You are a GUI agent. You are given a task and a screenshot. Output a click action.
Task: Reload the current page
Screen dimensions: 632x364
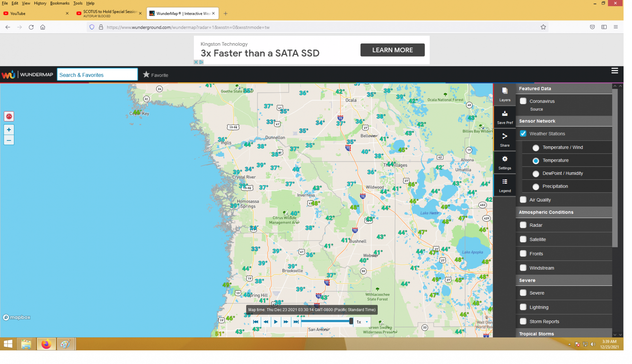pyautogui.click(x=31, y=28)
